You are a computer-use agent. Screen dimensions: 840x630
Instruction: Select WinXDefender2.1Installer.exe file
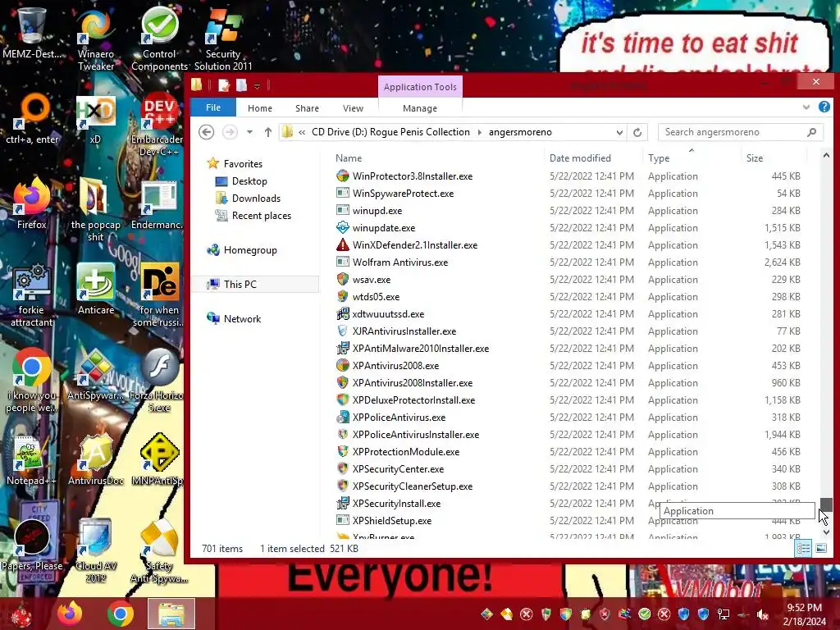point(414,244)
